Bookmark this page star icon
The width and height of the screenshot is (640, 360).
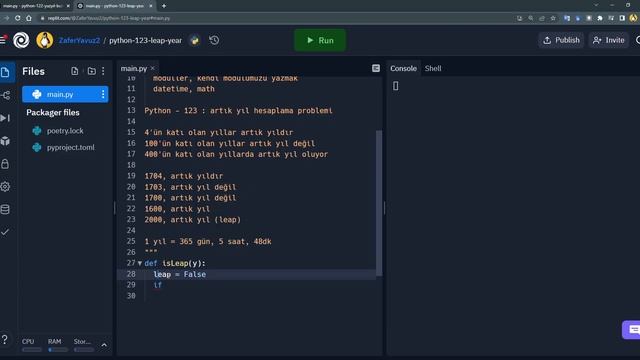tap(553, 18)
